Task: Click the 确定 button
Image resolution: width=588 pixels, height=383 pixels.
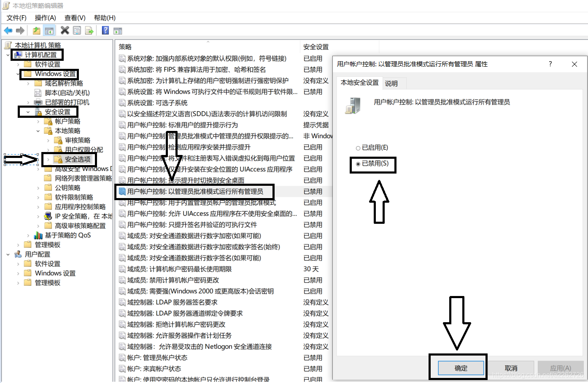Action: pyautogui.click(x=461, y=368)
